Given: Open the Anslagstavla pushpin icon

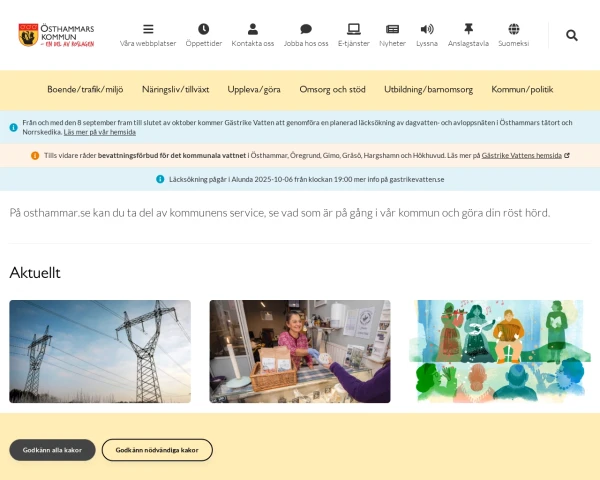Looking at the screenshot, I should pyautogui.click(x=468, y=29).
